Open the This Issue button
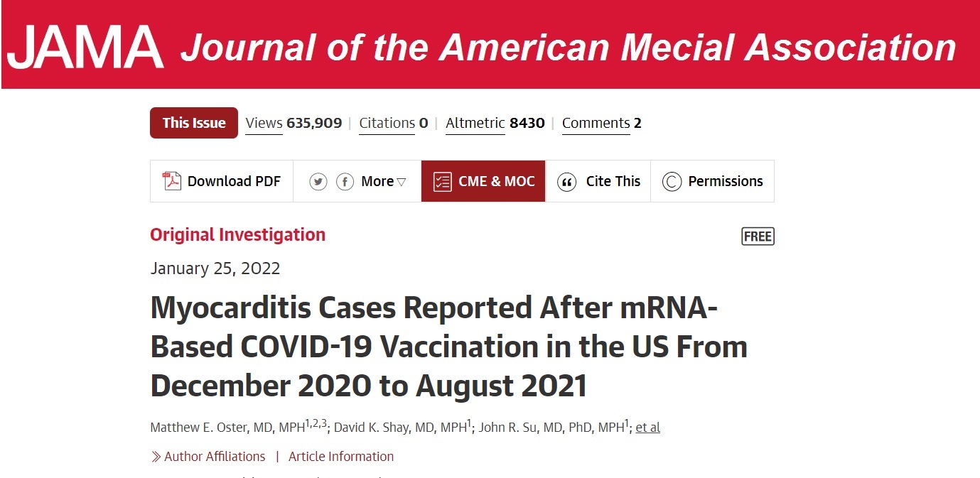Screen dimensions: 980x478 (194, 123)
